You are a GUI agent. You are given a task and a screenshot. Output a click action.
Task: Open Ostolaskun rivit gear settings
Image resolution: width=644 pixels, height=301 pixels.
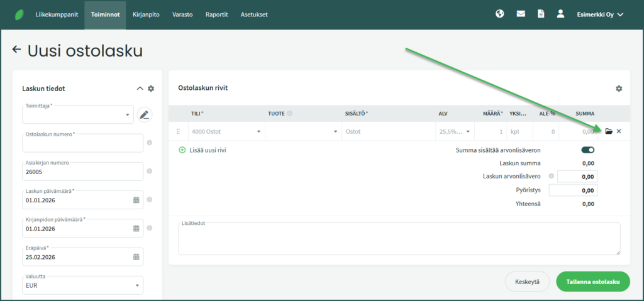click(x=619, y=89)
